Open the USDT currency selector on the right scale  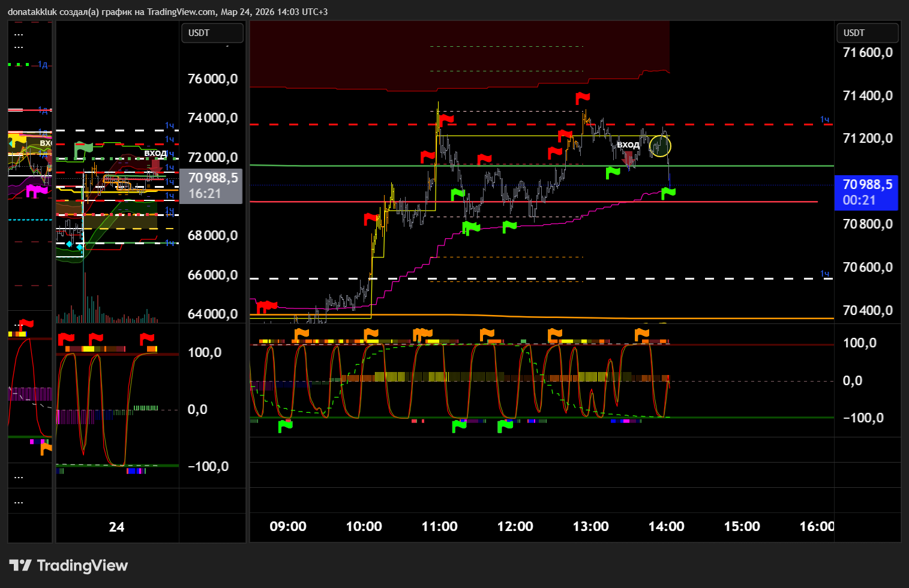coord(868,33)
